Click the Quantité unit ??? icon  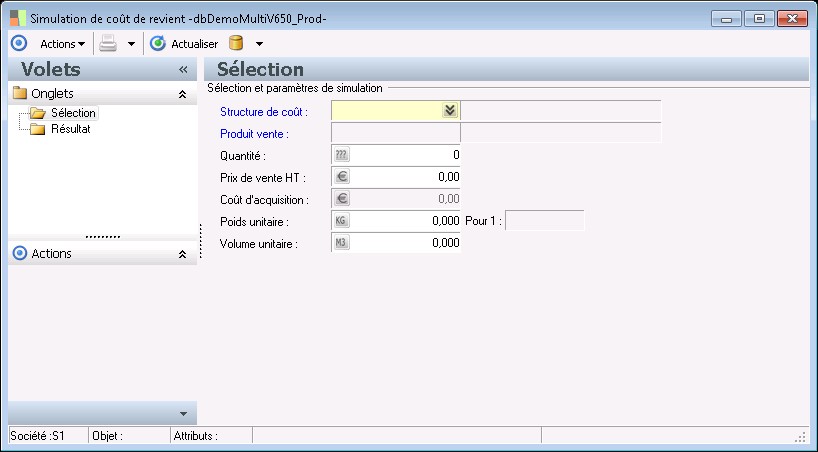(341, 154)
